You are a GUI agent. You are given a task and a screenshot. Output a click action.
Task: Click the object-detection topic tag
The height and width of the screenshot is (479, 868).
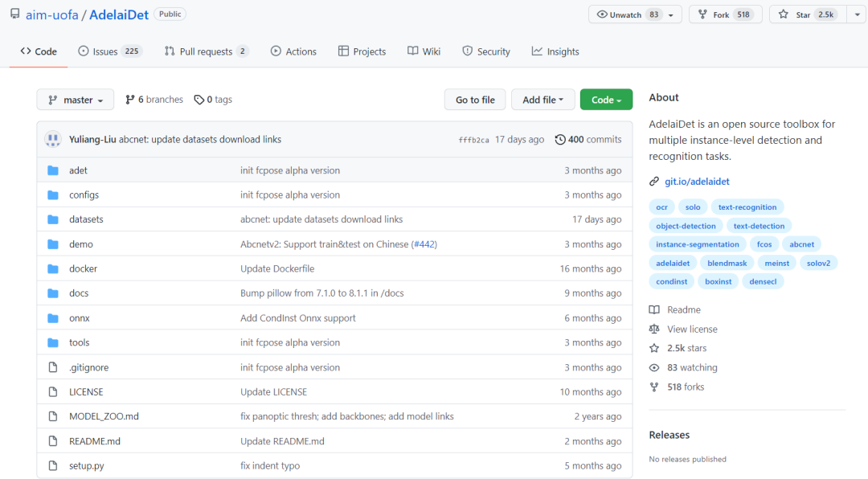686,226
